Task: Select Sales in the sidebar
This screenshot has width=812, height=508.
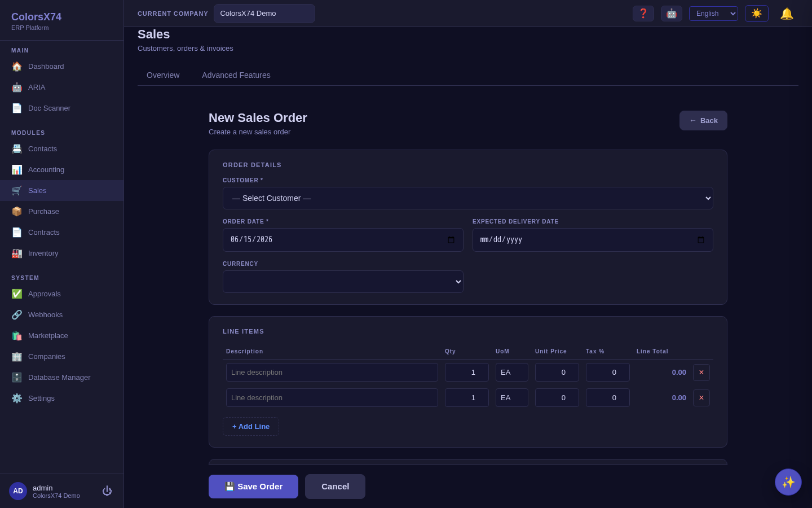Action: (x=61, y=191)
